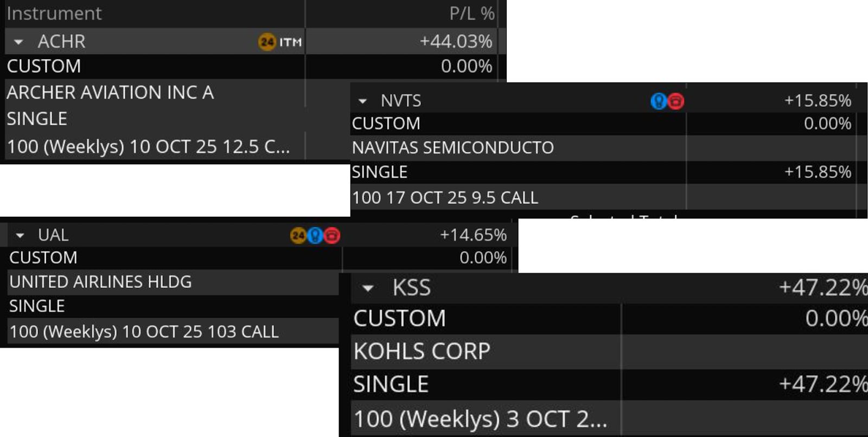868x437 pixels.
Task: Click the UNITED AIRLINES HLDG row
Action: [x=100, y=282]
